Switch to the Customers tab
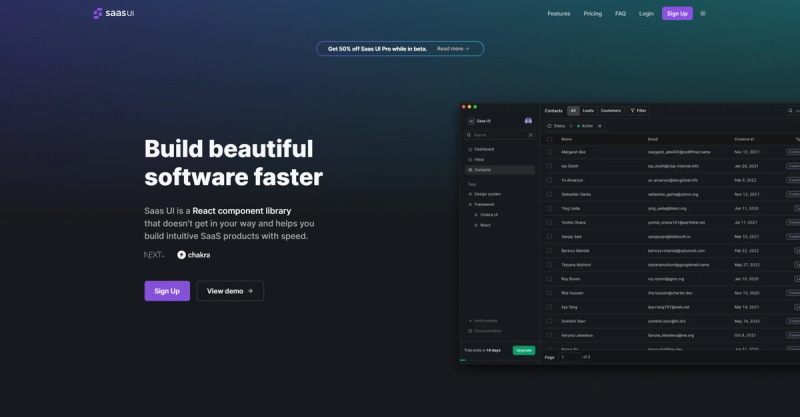Screen dimensions: 800x417 611,110
